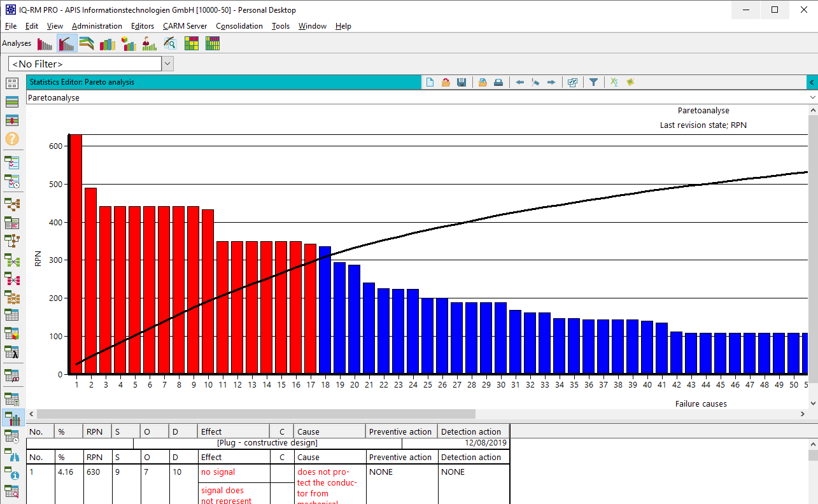The image size is (818, 504).
Task: Click the Preventive action column header
Action: tap(400, 431)
